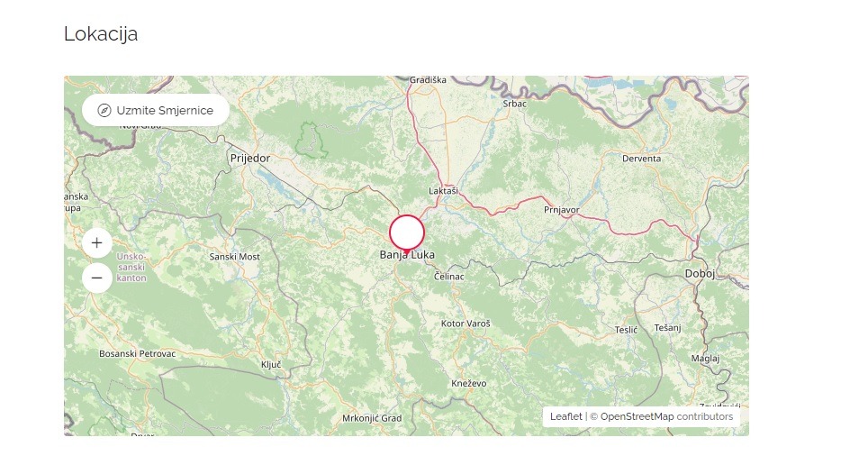Click the Teslić label on the map

[626, 330]
